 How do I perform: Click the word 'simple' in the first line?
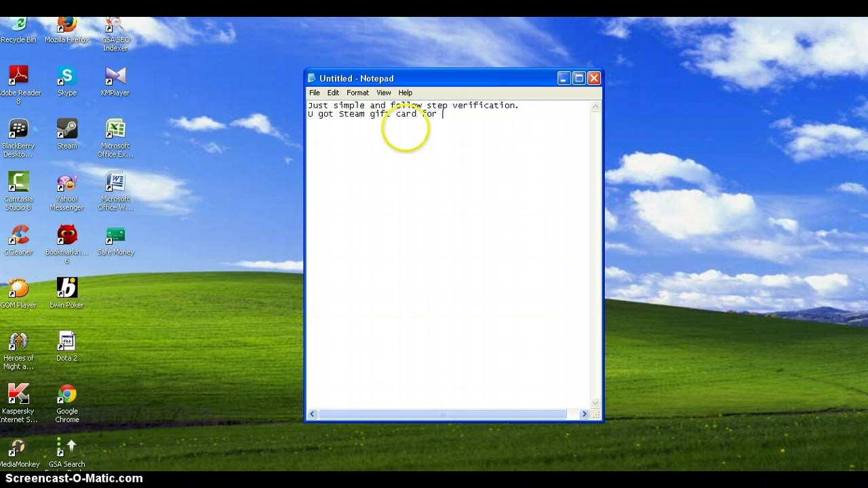[349, 106]
